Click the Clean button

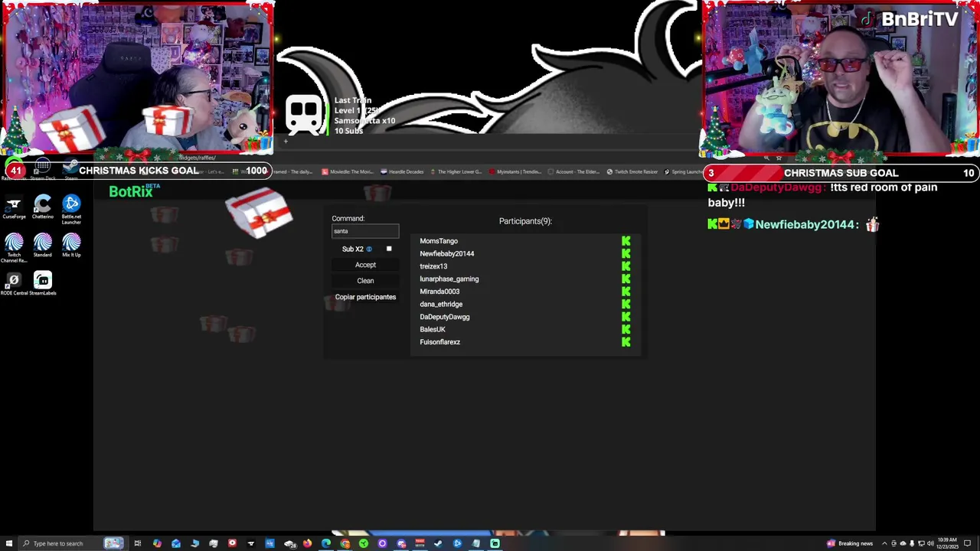coord(365,281)
